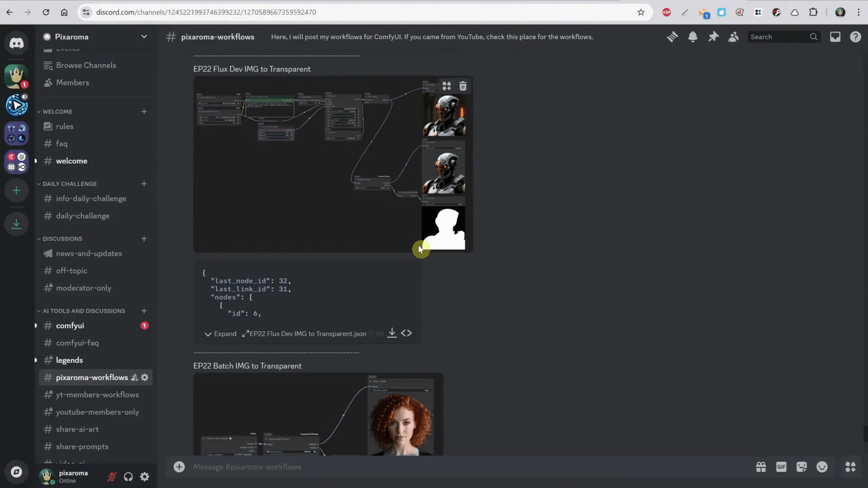Go to the faq channel
Image resolution: width=868 pixels, height=488 pixels.
pos(95,144)
